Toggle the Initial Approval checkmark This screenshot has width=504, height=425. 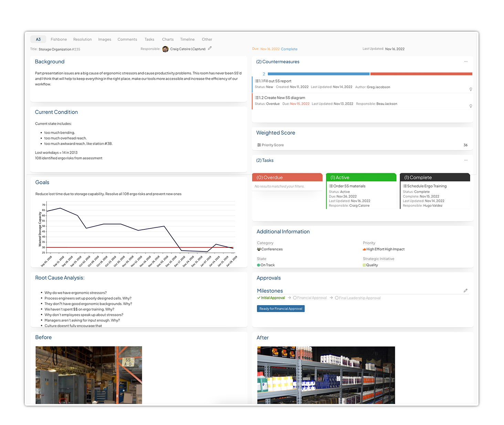tap(259, 298)
